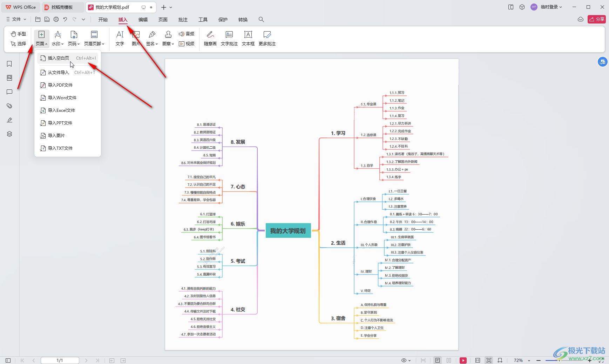
Task: Click the blue floating assistant icon
Action: pos(602,62)
